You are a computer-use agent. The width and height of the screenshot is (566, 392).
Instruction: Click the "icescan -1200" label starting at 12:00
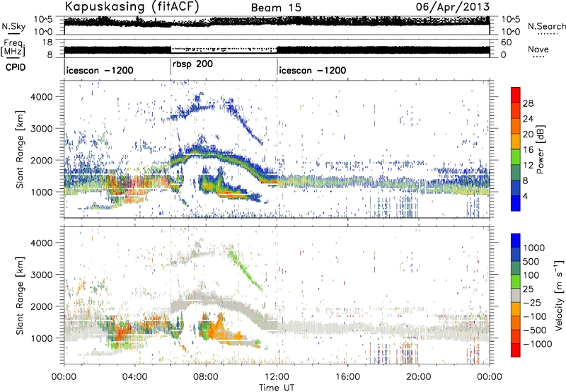pyautogui.click(x=313, y=70)
